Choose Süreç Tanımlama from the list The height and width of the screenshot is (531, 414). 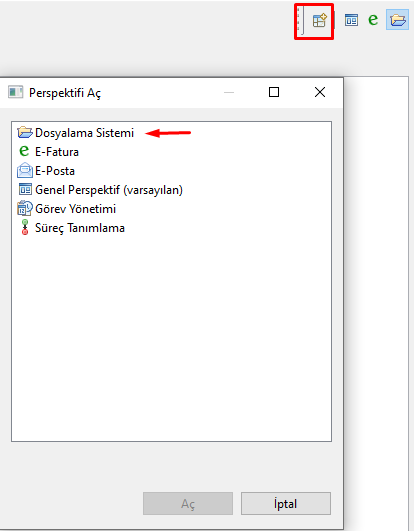80,228
